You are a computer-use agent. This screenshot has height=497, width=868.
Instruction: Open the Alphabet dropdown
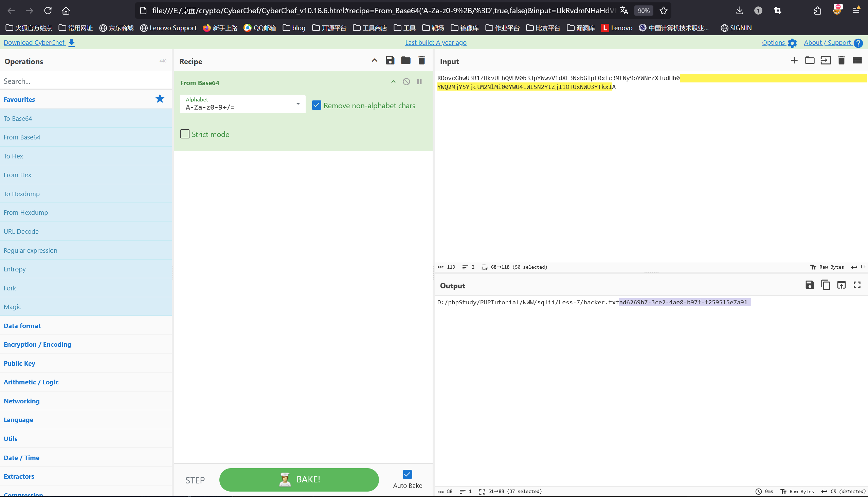click(297, 104)
